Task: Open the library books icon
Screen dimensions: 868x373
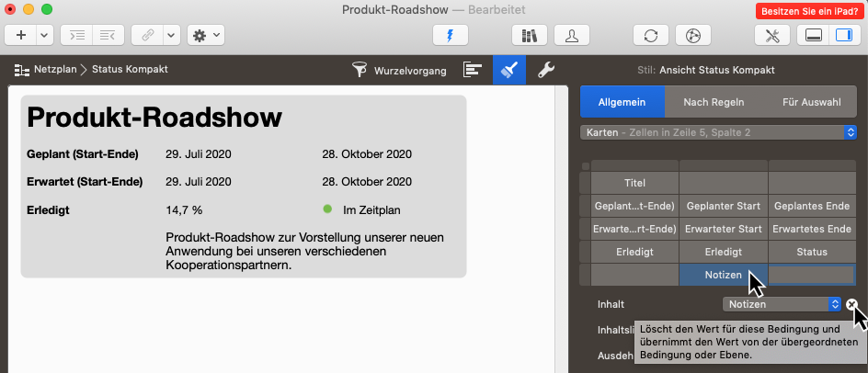Action: point(530,36)
